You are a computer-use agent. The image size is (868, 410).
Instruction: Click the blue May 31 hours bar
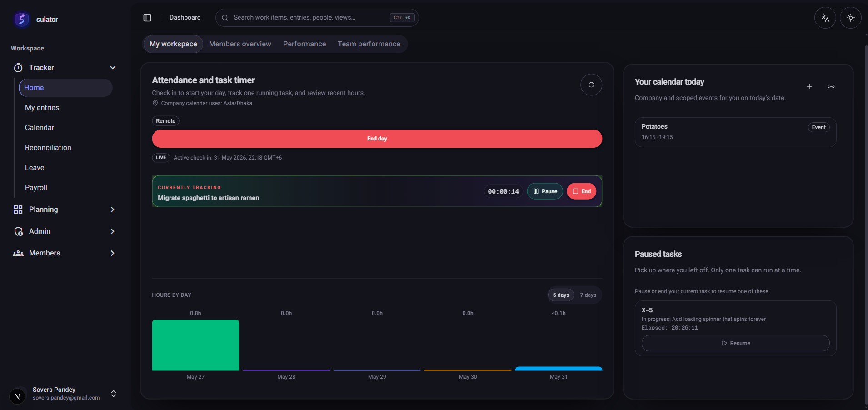click(x=559, y=369)
